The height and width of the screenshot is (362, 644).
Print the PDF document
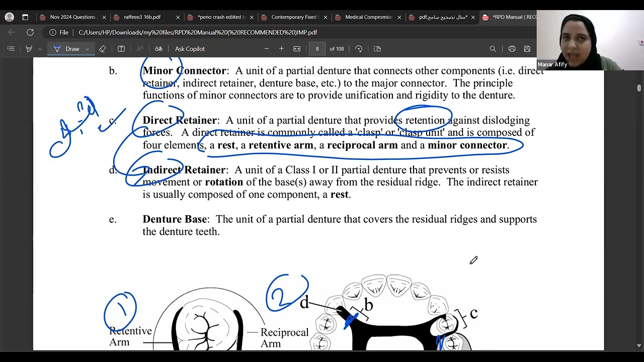coord(512,49)
